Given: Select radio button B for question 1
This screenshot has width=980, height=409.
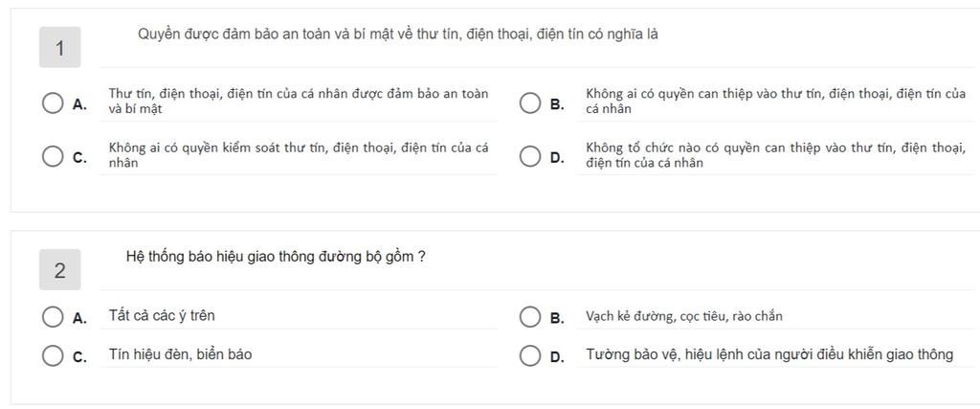Looking at the screenshot, I should point(530,102).
